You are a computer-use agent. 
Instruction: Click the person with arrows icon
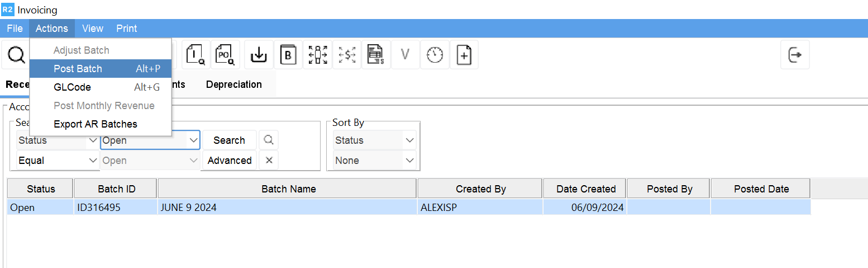click(x=318, y=55)
